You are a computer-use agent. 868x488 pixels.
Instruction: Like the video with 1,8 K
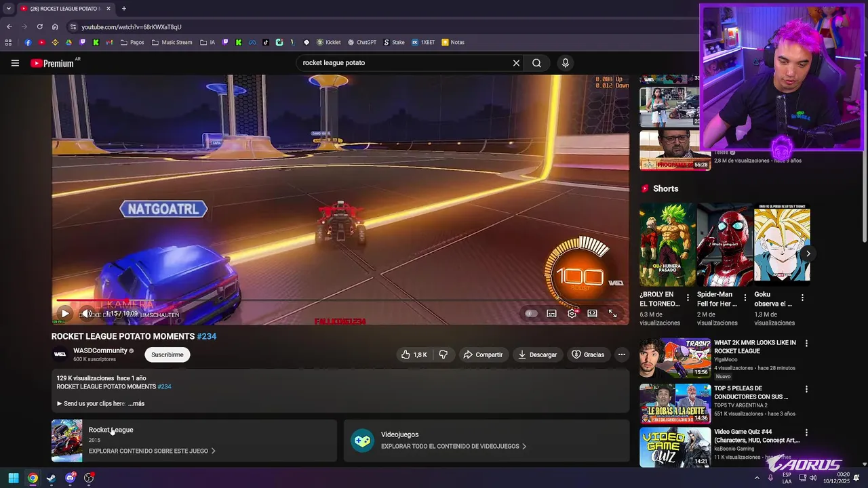click(x=414, y=354)
